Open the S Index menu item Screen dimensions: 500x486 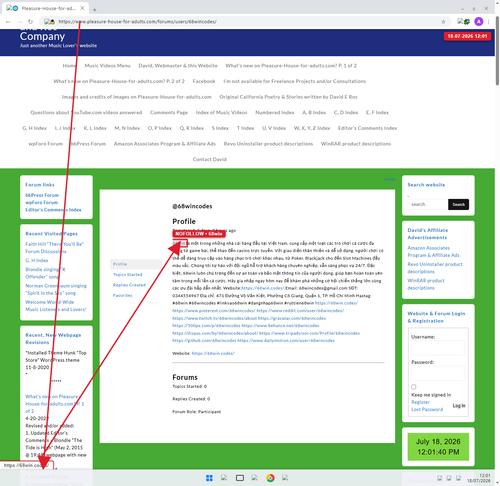(220, 128)
